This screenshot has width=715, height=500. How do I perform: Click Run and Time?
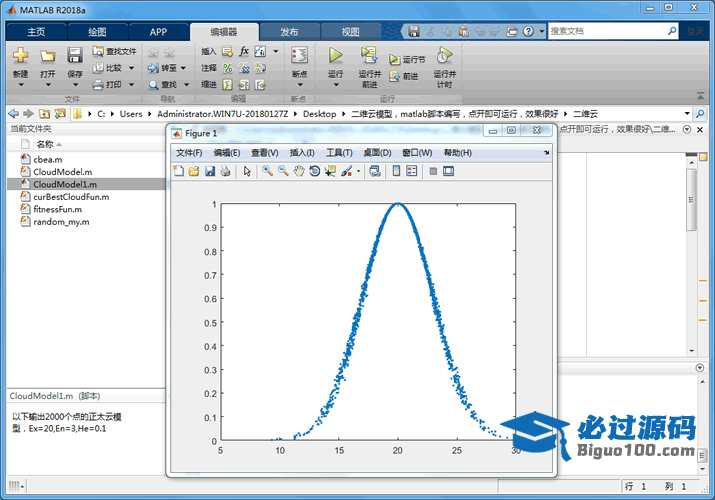(444, 66)
